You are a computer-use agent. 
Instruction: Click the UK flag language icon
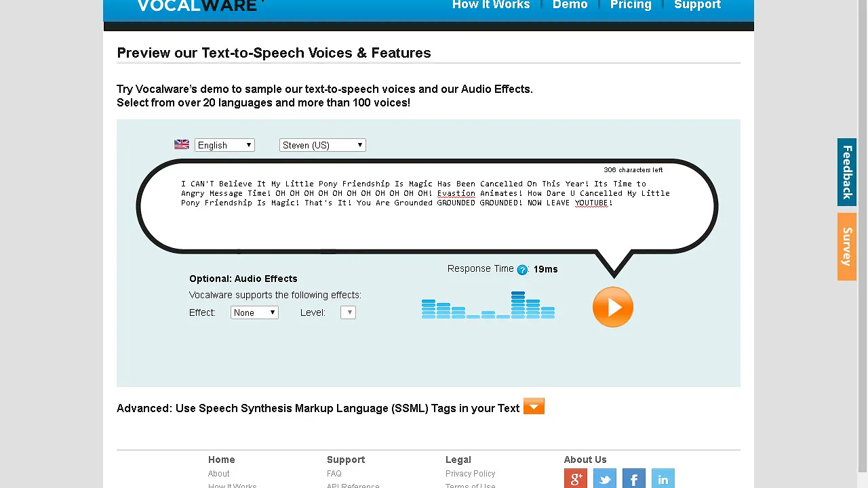(x=182, y=144)
